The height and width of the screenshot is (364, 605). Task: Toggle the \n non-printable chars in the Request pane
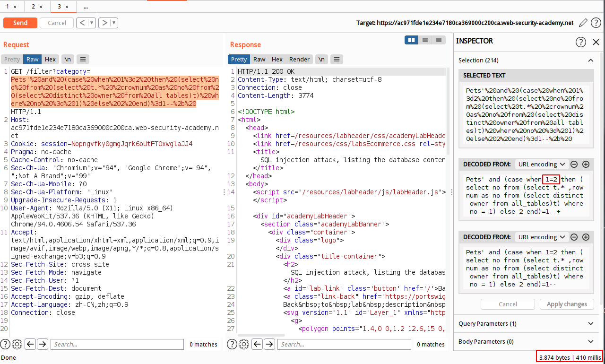click(x=68, y=59)
